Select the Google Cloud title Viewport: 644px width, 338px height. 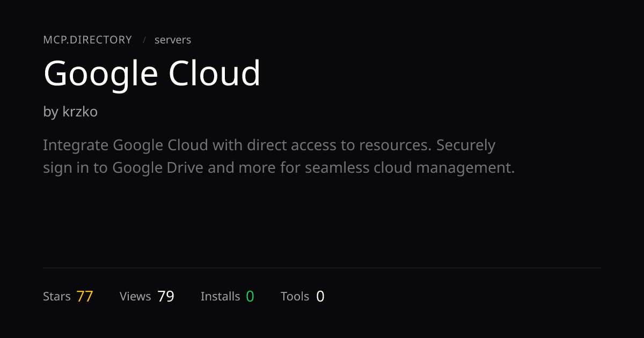click(152, 74)
